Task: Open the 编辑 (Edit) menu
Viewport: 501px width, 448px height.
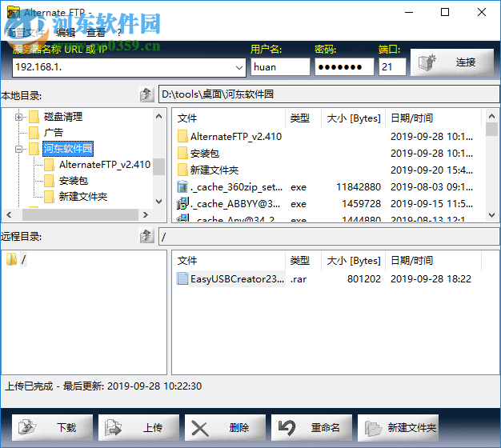Action: pyautogui.click(x=66, y=32)
